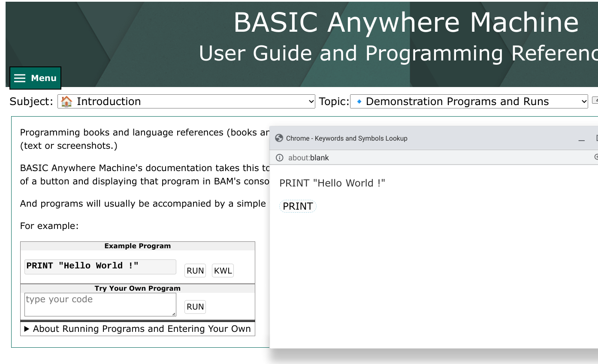The width and height of the screenshot is (598, 364).
Task: Click the zoom icon in popup address bar
Action: tap(596, 157)
